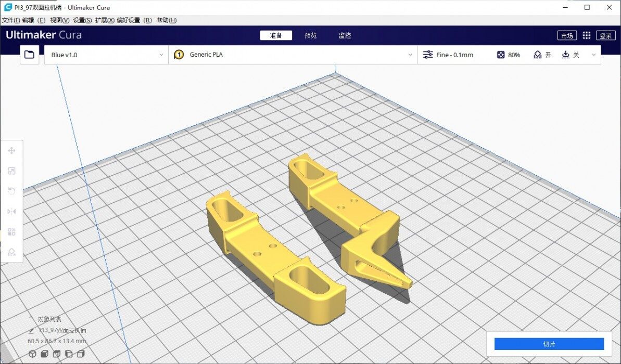Switch to the 预览 stage tab

tap(310, 35)
